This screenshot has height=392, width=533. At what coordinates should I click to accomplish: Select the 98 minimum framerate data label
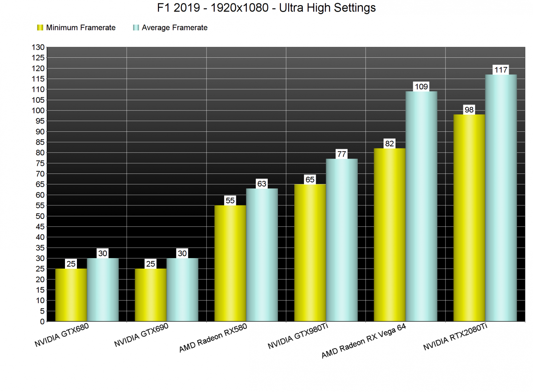[469, 110]
